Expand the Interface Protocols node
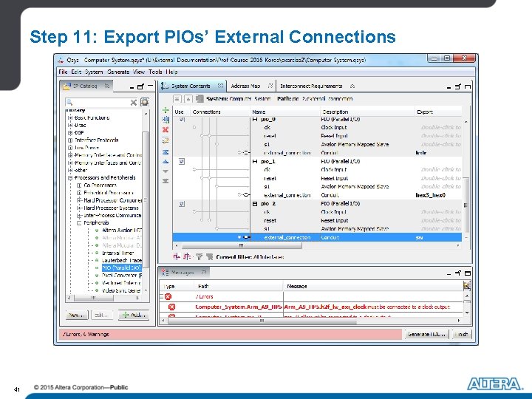This screenshot has width=532, height=399. (x=70, y=140)
